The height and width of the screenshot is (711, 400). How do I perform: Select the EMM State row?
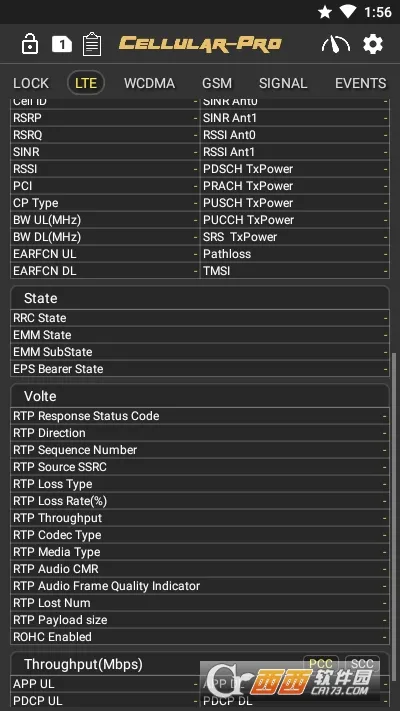200,335
